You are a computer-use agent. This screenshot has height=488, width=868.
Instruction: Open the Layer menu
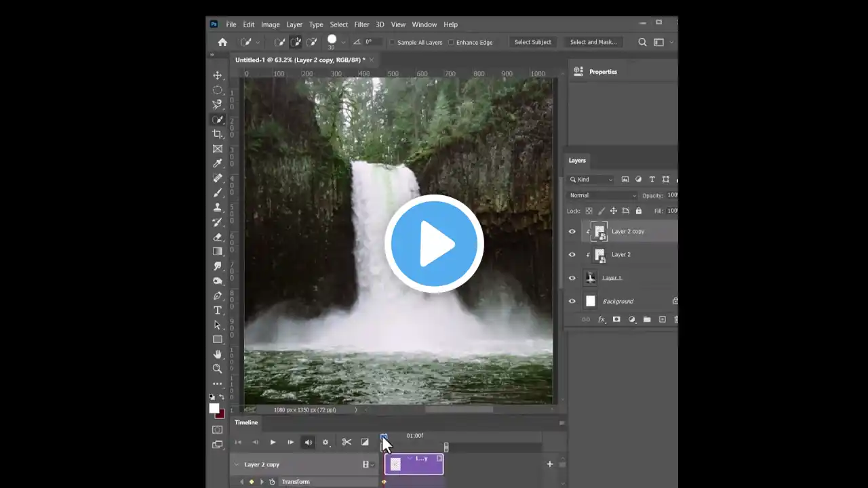294,24
